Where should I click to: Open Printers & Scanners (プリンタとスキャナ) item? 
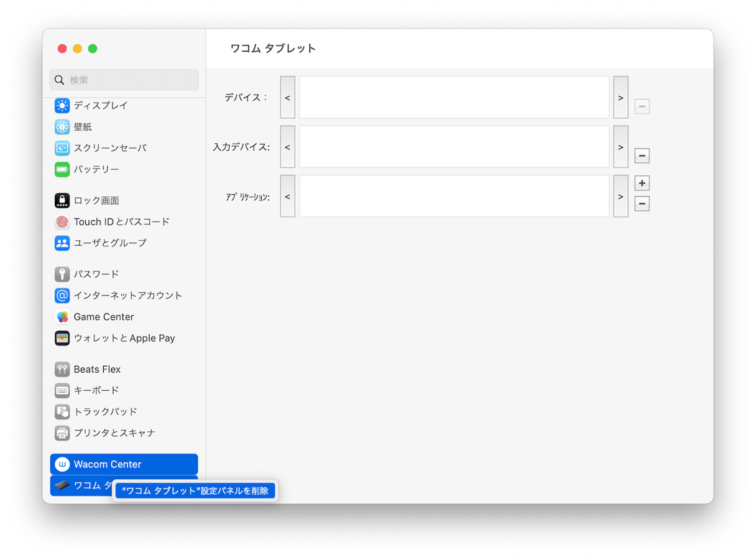point(114,432)
